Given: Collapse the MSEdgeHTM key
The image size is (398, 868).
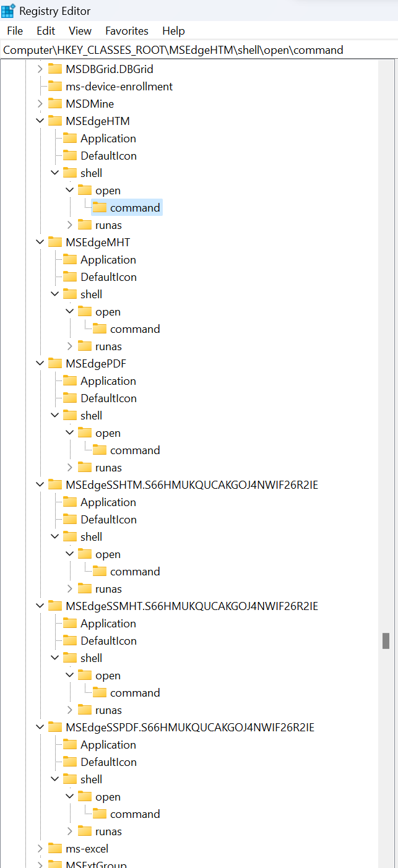Looking at the screenshot, I should [x=40, y=121].
